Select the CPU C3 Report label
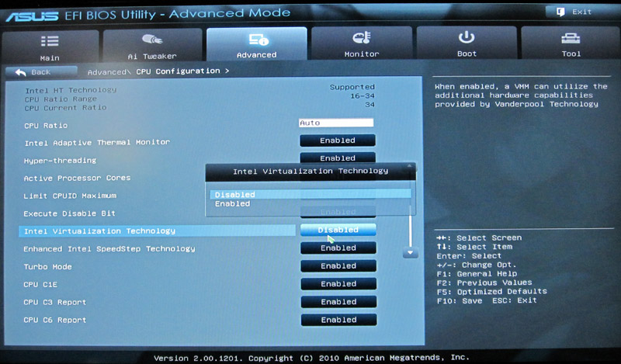Image resolution: width=621 pixels, height=364 pixels. [54, 302]
